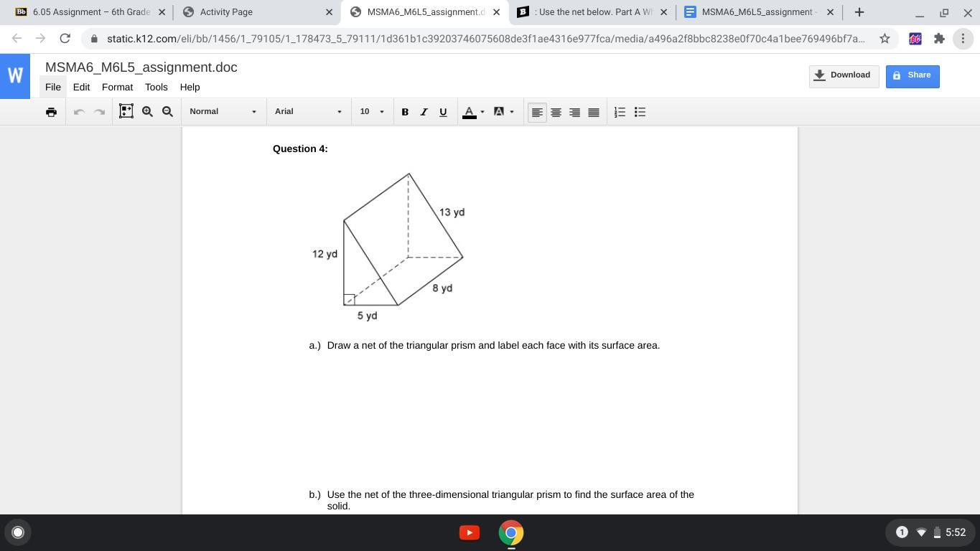Click the address bar URL
This screenshot has width=980, height=551.
[x=485, y=39]
